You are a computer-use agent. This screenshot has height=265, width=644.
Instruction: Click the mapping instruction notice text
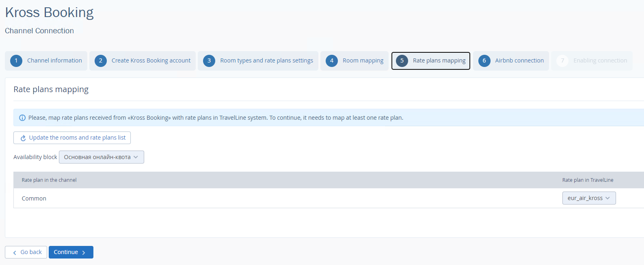[x=216, y=118]
